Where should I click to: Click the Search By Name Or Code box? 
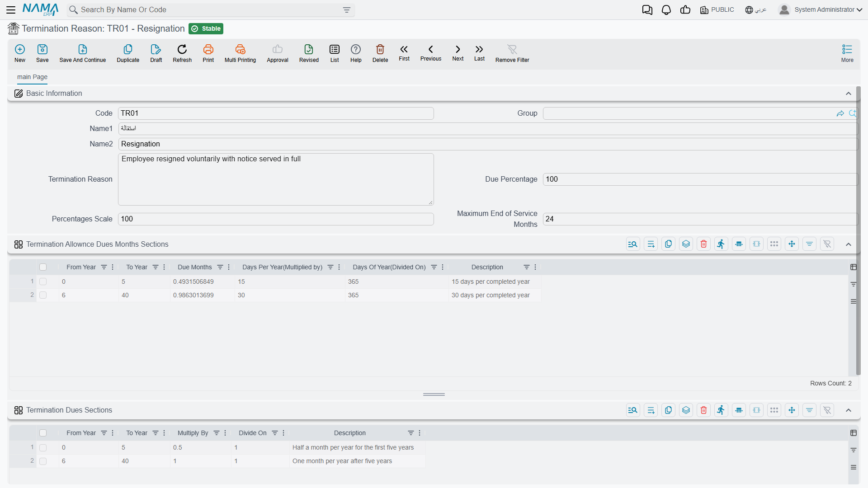pos(211,10)
